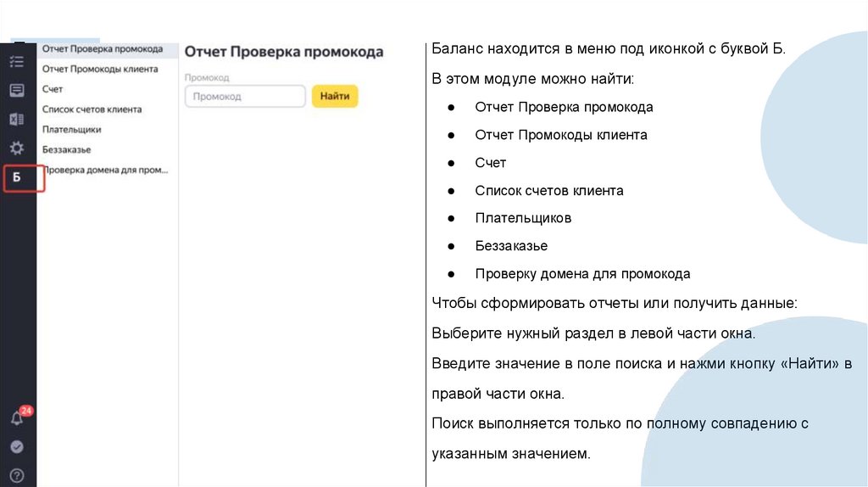
Task: Click the Промокод label above the field
Action: [207, 77]
